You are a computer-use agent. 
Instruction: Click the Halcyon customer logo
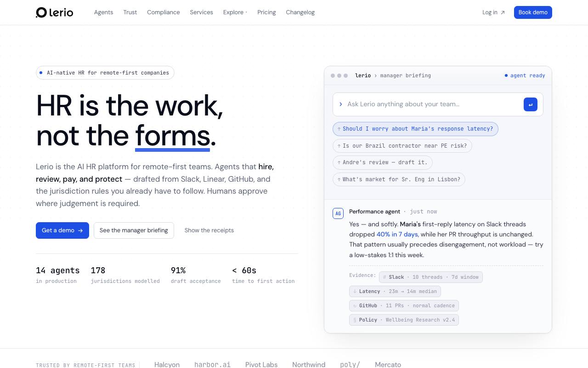click(x=167, y=364)
